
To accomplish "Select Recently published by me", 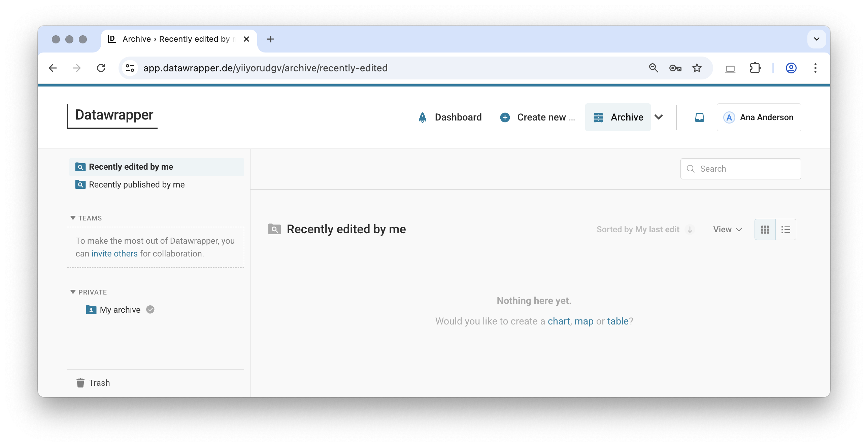I will pyautogui.click(x=136, y=184).
